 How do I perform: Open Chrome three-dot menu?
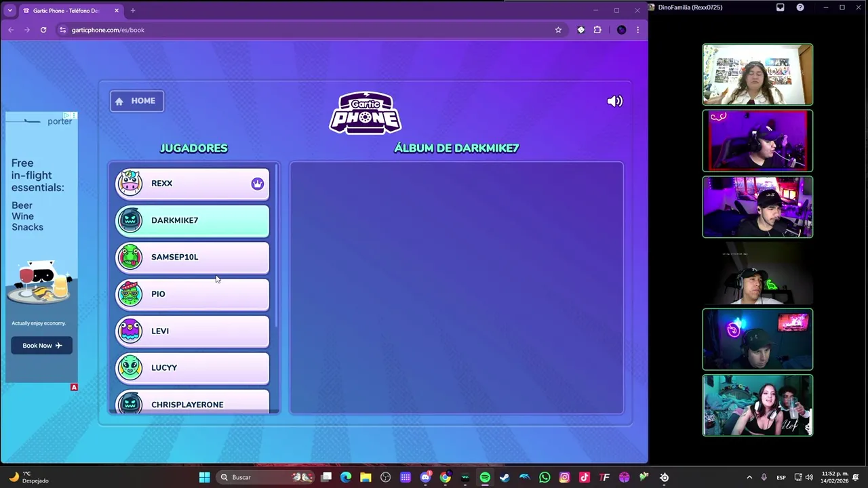[x=637, y=30]
